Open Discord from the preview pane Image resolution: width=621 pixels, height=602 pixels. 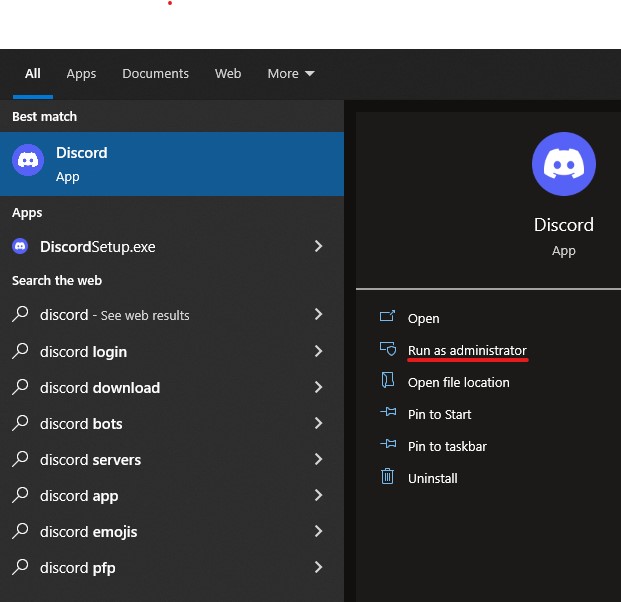423,318
